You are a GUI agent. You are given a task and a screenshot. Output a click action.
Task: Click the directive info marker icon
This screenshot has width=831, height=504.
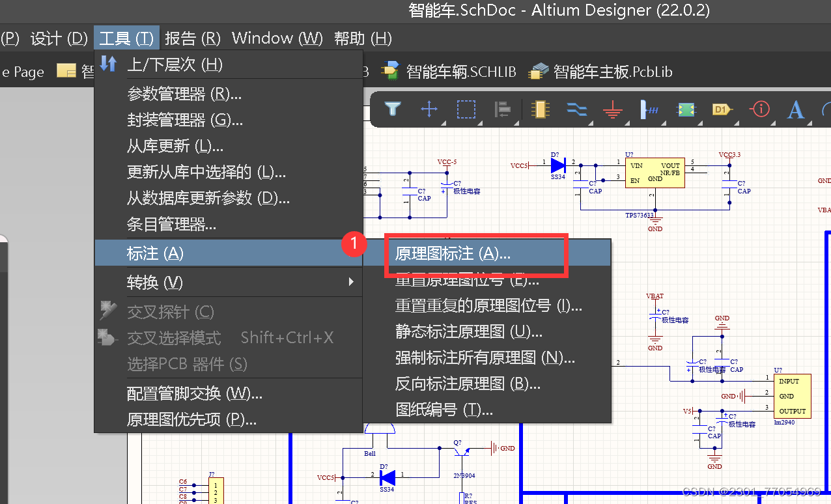click(x=759, y=109)
